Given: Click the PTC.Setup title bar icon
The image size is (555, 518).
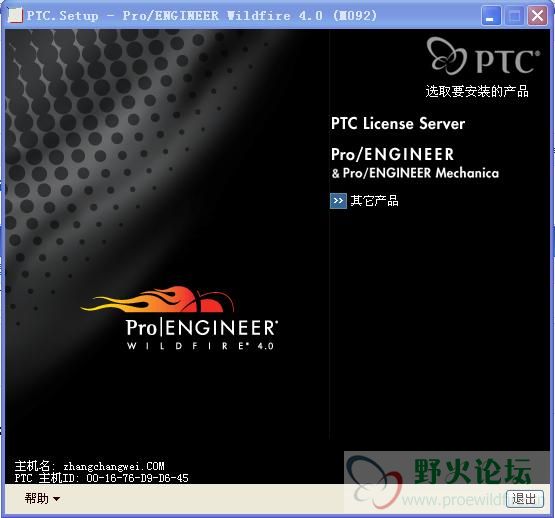Looking at the screenshot, I should pos(15,16).
